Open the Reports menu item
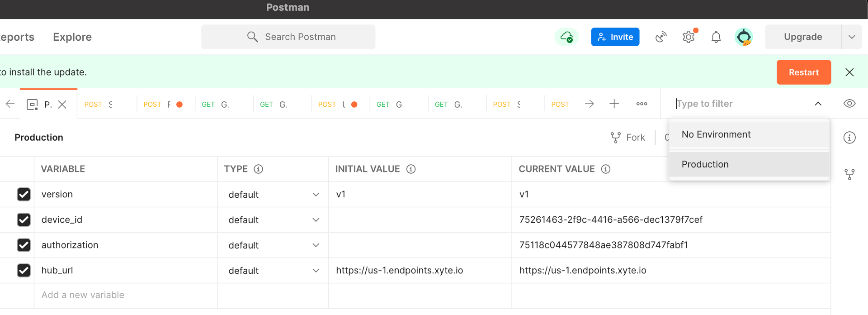Screen dimensions: 868x315 (17, 37)
